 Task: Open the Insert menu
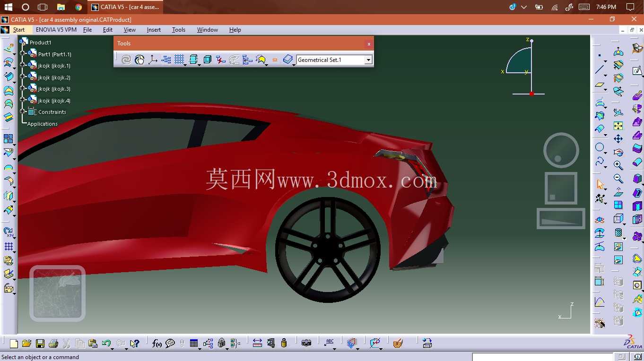154,30
